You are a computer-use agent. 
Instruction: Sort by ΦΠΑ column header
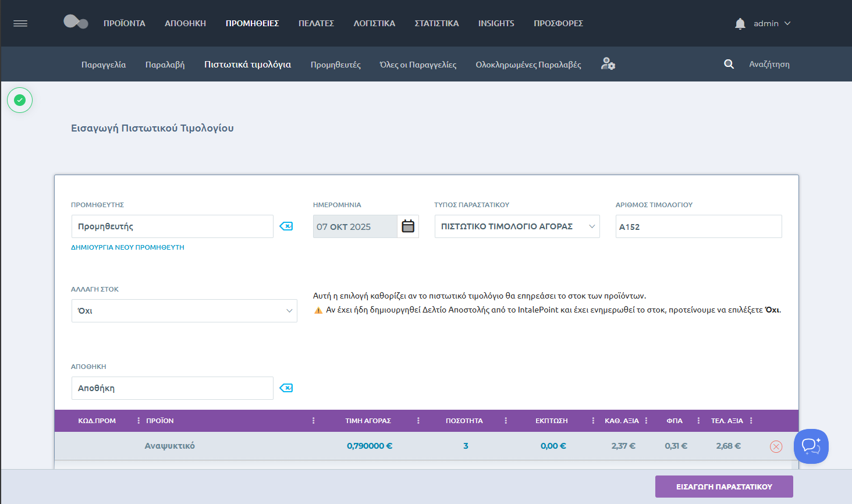674,421
